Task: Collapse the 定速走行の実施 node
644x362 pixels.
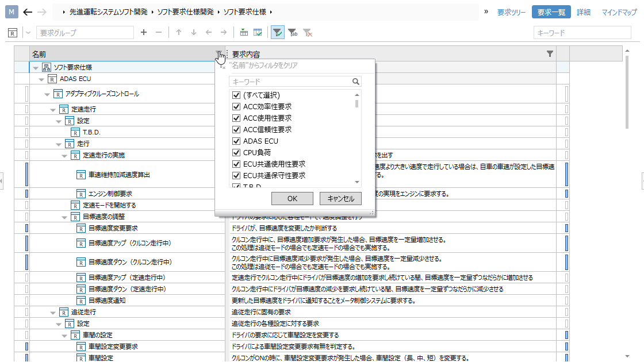Action: (64, 156)
